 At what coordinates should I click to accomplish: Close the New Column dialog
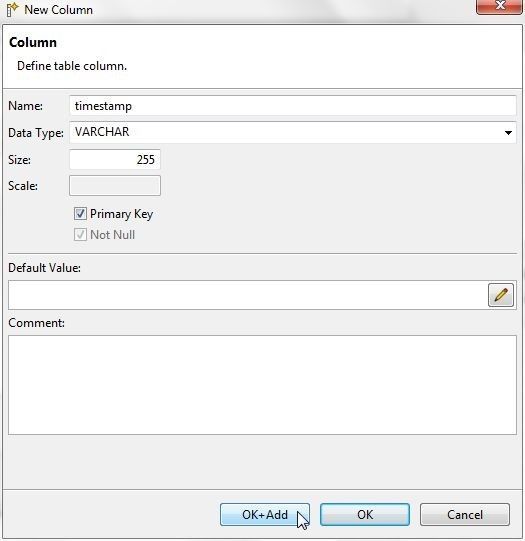[499, 6]
